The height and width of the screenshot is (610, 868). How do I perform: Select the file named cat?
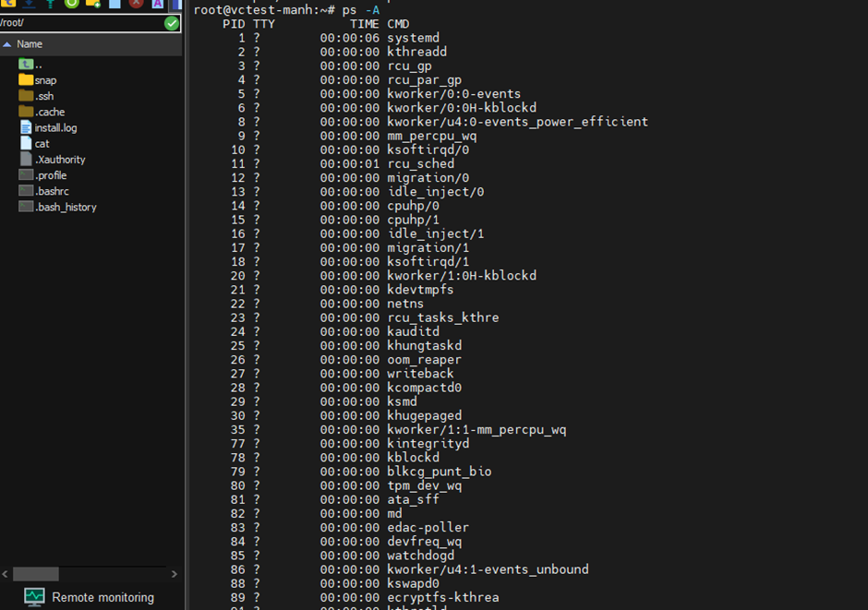42,144
